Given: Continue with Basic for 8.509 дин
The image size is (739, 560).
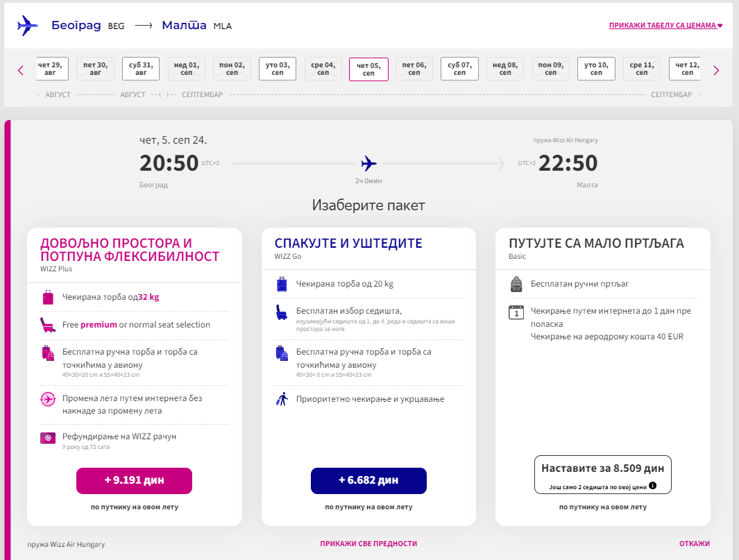Looking at the screenshot, I should [603, 475].
